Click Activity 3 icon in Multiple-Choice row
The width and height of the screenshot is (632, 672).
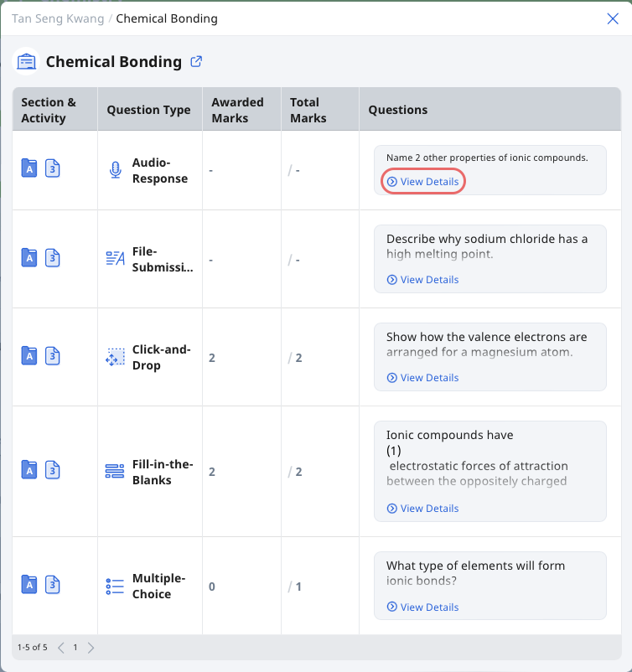52,585
